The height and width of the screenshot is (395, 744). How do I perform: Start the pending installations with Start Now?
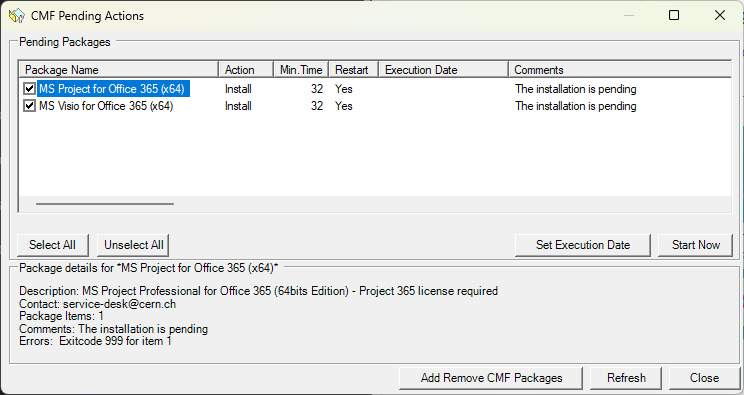pos(696,245)
